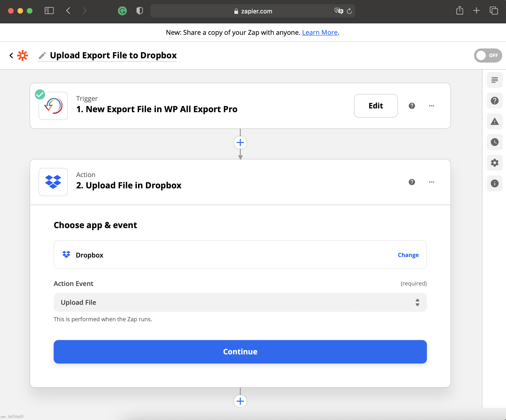Open more options on Trigger step
Screen dimensions: 506x420
coord(431,106)
